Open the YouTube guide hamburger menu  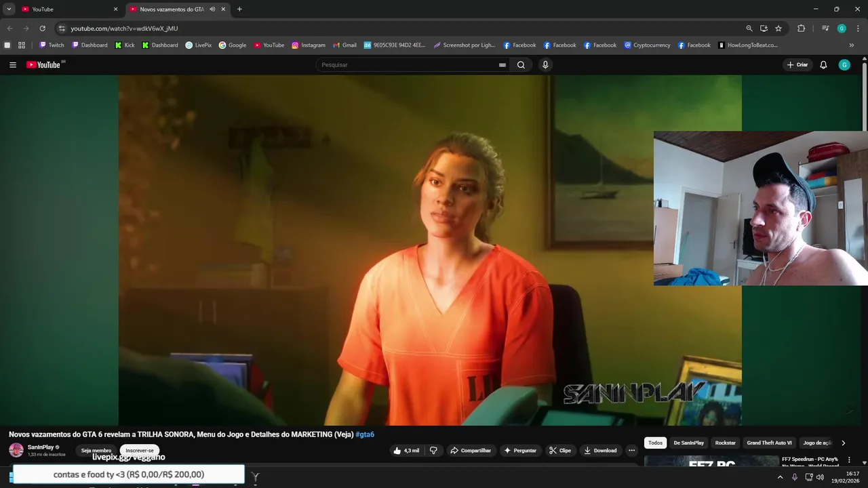click(x=13, y=65)
